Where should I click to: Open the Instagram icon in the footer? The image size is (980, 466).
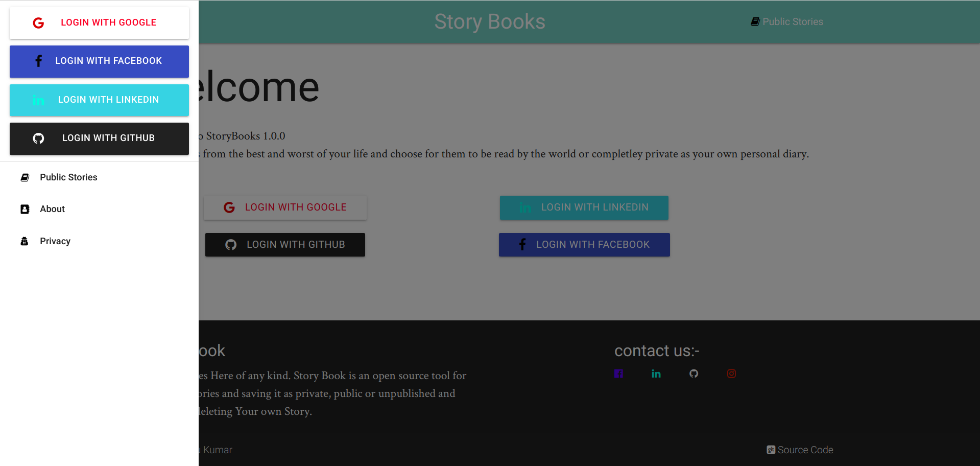[x=731, y=374]
